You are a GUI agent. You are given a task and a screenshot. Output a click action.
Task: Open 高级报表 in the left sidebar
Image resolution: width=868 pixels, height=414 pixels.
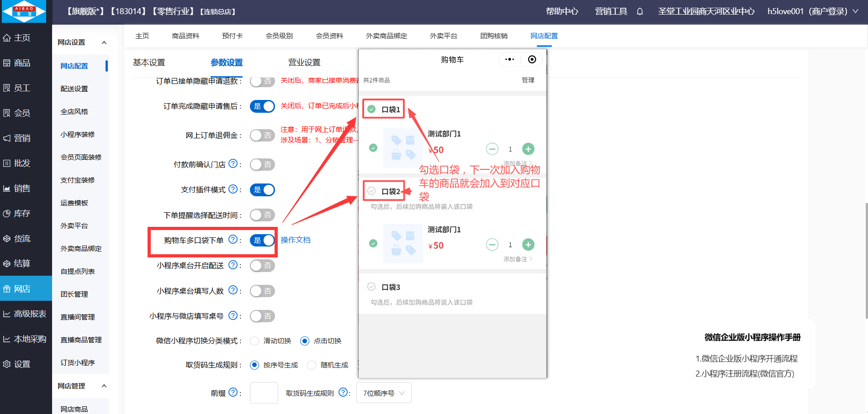pyautogui.click(x=30, y=314)
